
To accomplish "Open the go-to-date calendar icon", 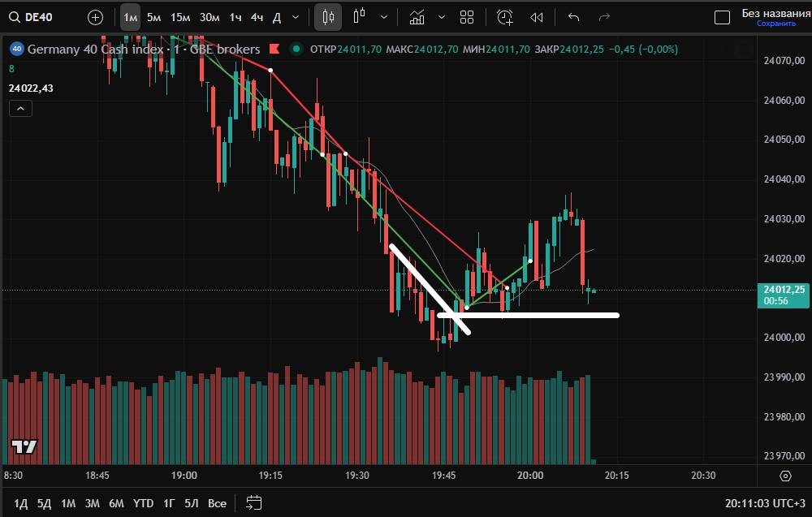I will (x=254, y=502).
